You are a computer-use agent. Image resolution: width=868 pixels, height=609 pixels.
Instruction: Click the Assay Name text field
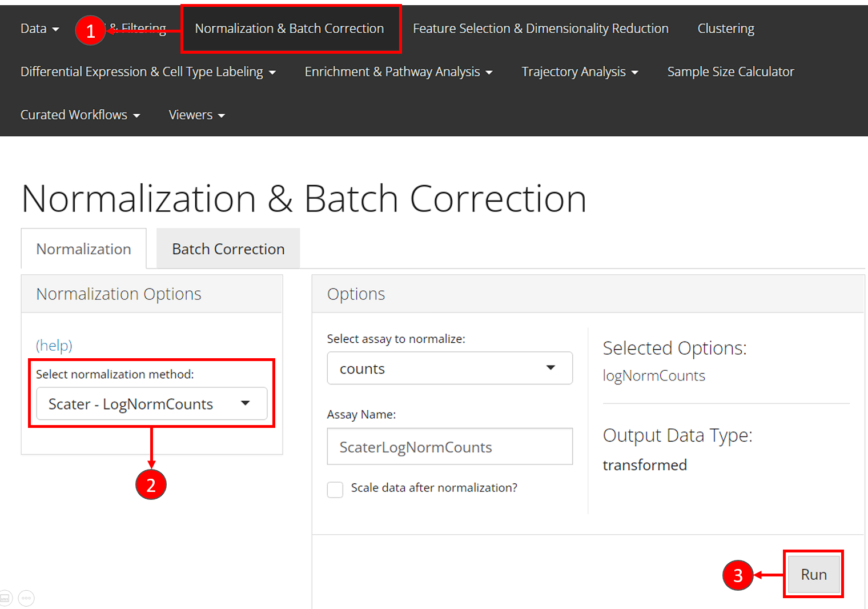(x=449, y=447)
